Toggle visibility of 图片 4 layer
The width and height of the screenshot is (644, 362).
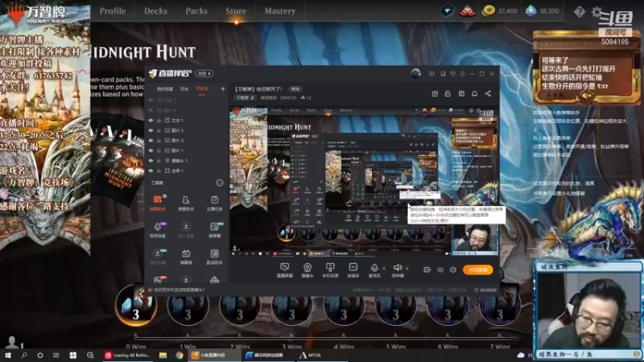151,110
